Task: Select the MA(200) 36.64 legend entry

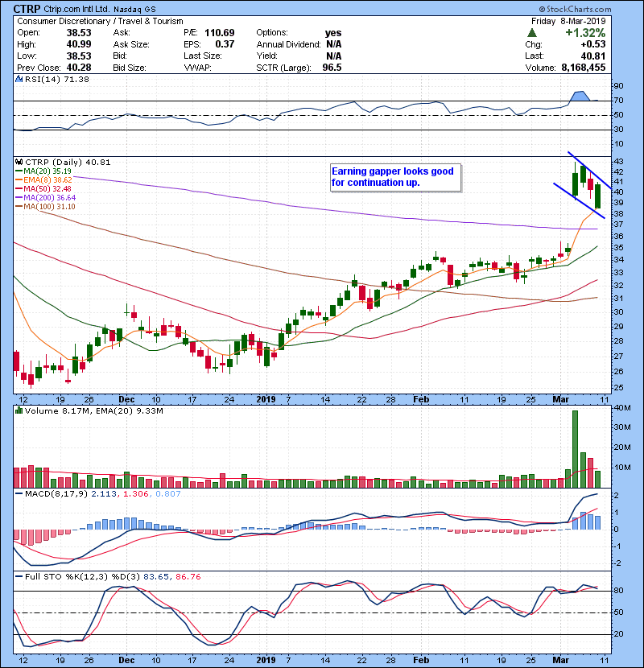Action: click(46, 198)
